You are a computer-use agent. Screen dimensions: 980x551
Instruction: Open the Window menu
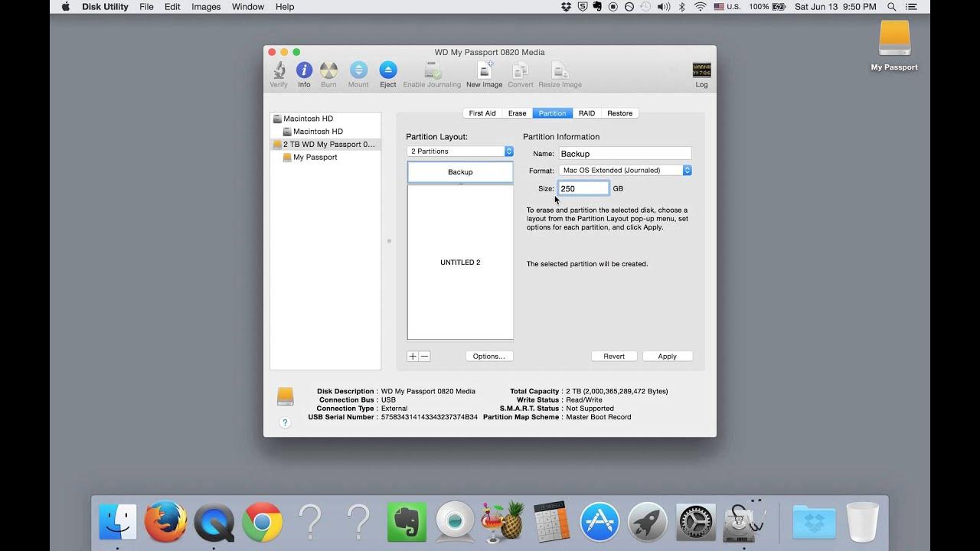tap(247, 7)
